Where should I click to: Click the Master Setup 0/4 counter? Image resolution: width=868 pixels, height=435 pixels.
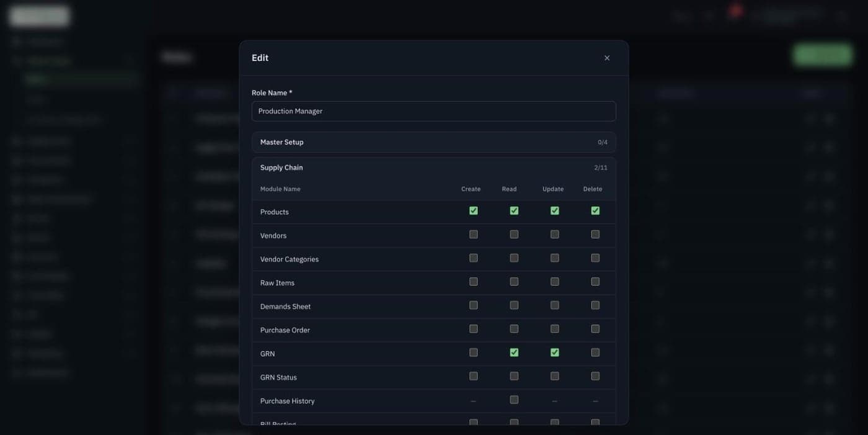(x=603, y=142)
